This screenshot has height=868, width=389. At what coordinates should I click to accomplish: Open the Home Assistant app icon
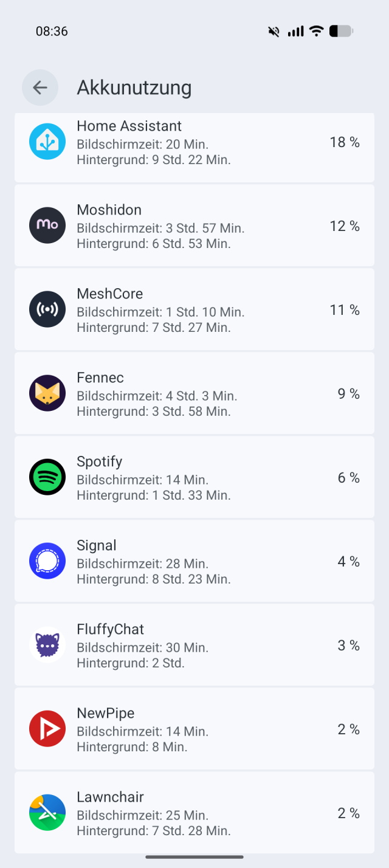47,141
